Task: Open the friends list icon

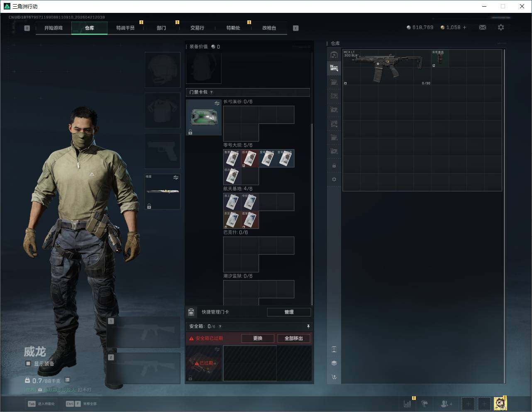Action: (446, 403)
